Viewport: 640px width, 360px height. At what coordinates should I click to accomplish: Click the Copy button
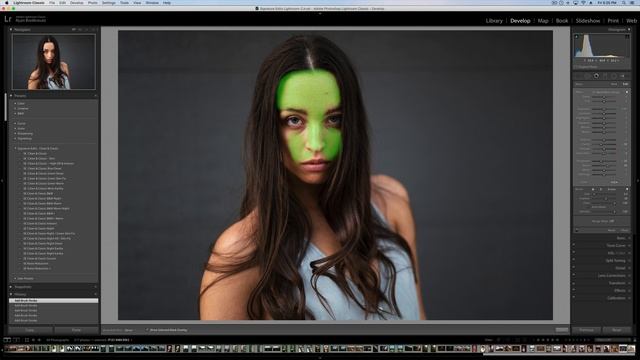pyautogui.click(x=30, y=330)
